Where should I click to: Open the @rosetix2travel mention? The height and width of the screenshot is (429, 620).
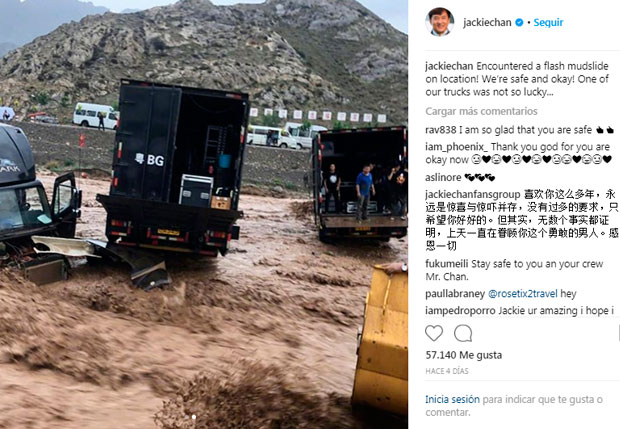click(523, 294)
